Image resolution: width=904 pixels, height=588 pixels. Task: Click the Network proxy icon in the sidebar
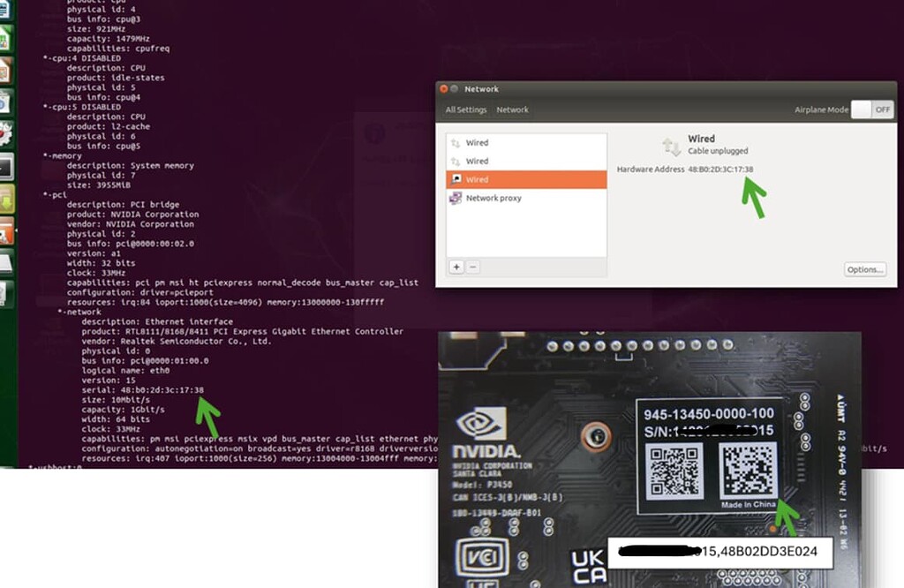tap(456, 198)
